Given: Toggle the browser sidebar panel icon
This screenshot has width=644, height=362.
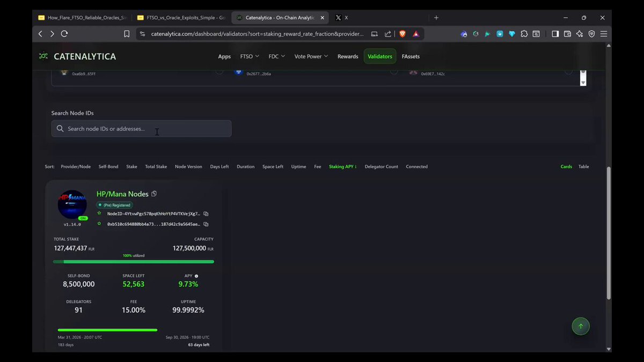Looking at the screenshot, I should [x=555, y=34].
